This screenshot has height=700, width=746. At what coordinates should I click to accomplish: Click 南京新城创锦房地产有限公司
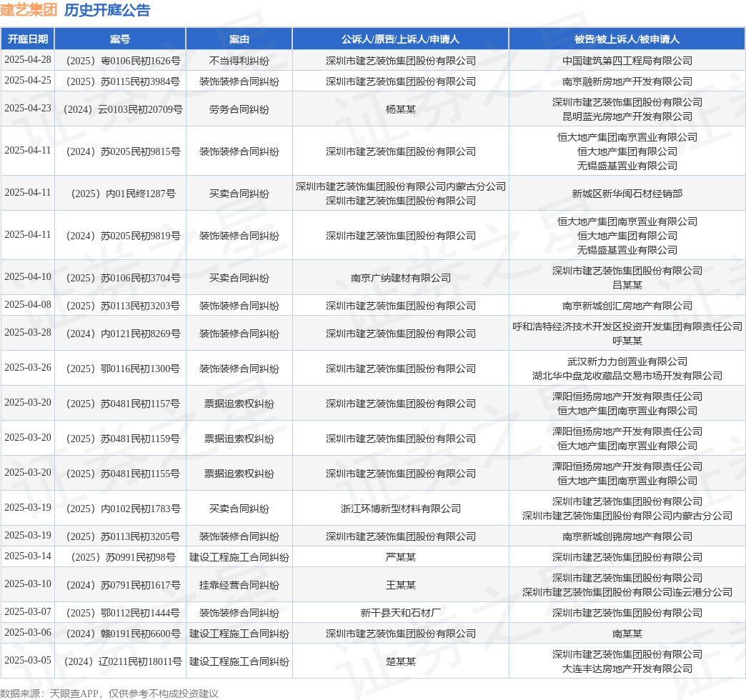627,536
